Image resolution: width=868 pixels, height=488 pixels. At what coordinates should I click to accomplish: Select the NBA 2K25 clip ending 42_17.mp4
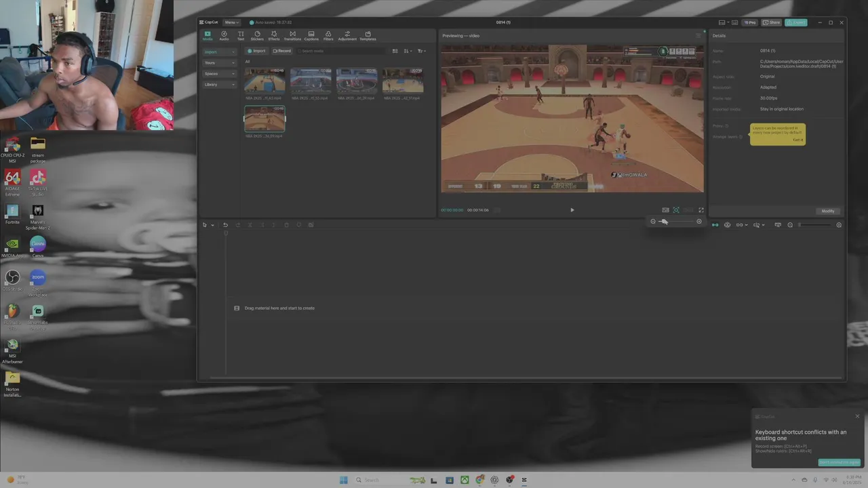[x=403, y=80]
